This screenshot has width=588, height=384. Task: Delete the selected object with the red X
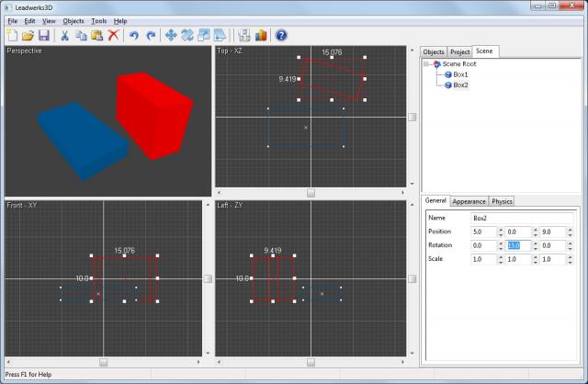coord(113,36)
